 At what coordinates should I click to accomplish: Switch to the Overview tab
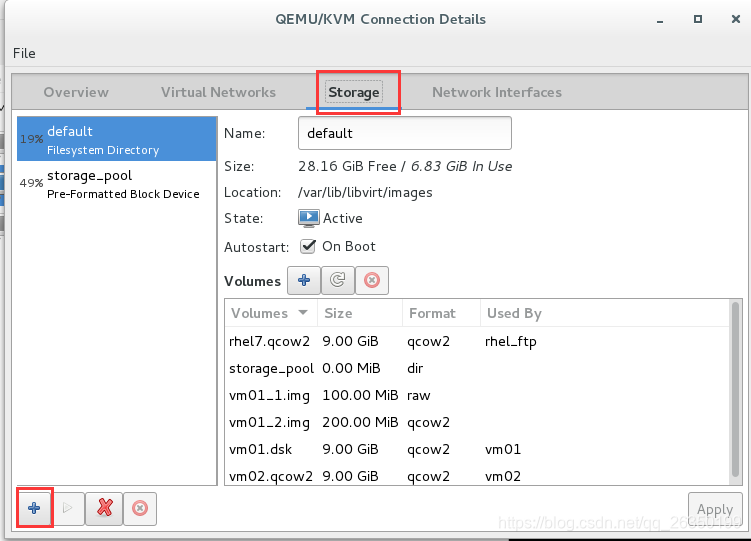[76, 92]
